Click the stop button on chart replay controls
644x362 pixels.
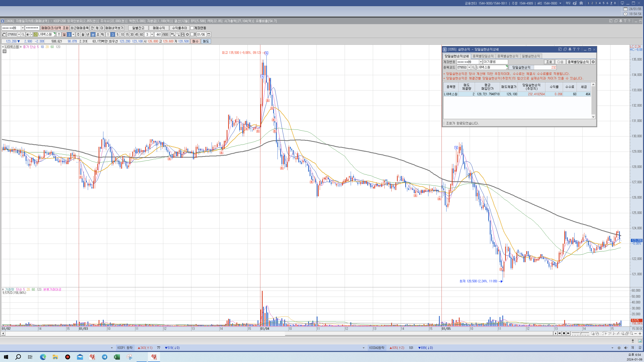coord(564,333)
